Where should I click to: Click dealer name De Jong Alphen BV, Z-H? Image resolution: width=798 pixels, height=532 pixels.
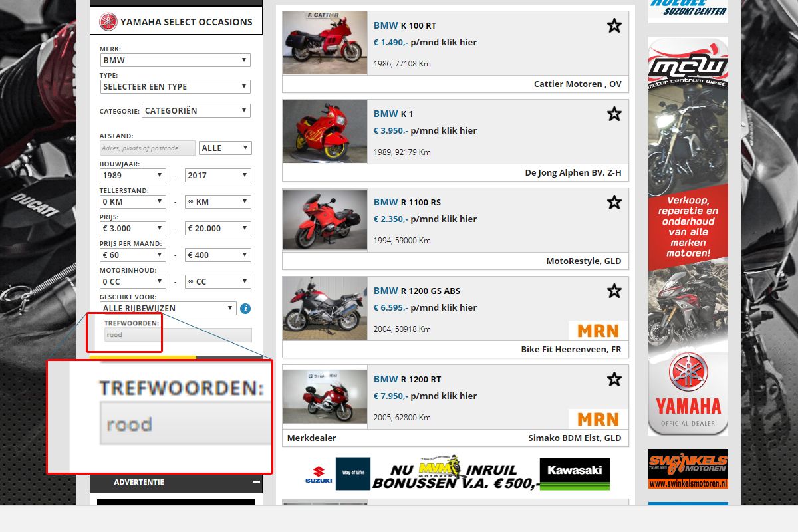click(x=573, y=173)
